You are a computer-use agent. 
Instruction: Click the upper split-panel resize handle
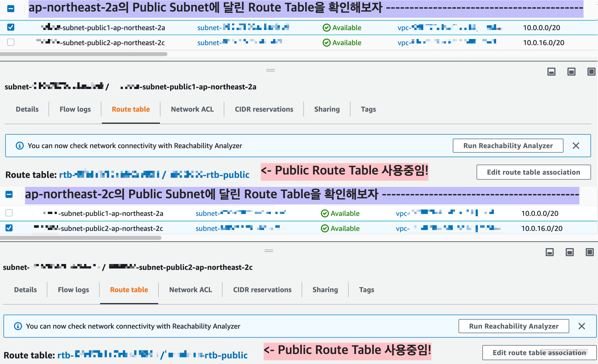[270, 70]
